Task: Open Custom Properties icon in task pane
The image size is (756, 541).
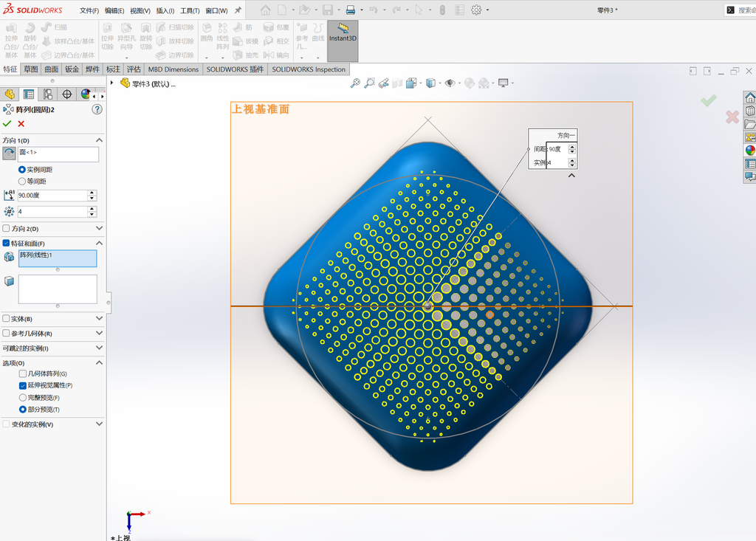Action: [750, 163]
